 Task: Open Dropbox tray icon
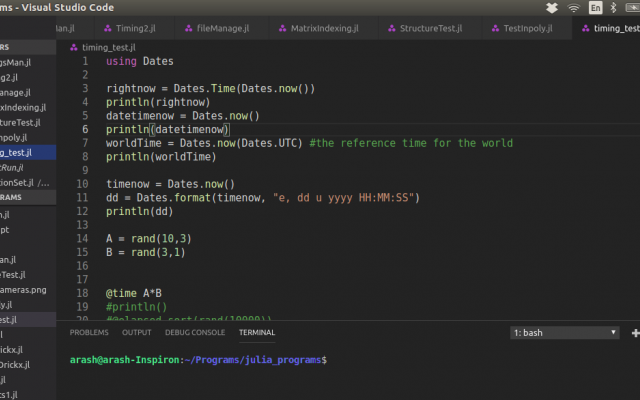[552, 8]
